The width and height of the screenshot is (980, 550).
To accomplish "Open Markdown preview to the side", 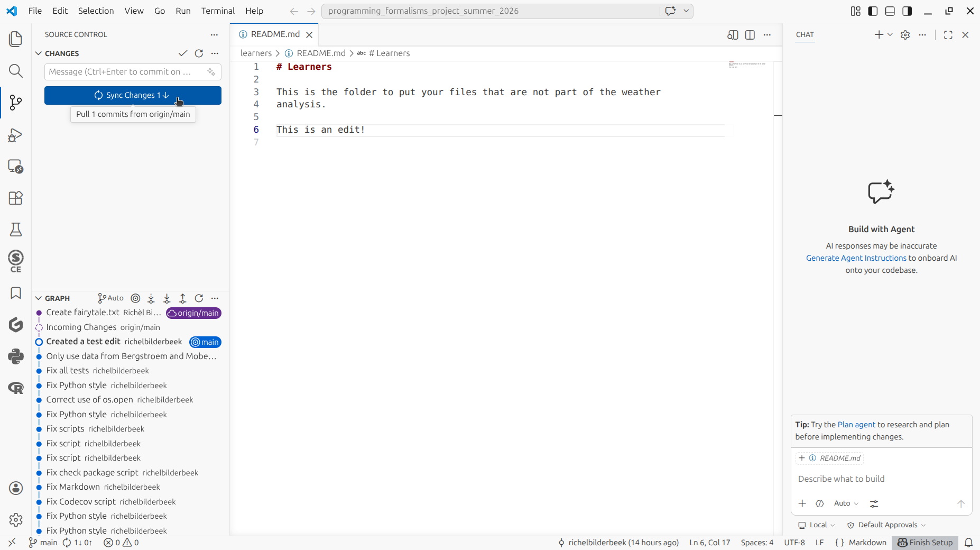I will coord(733,35).
